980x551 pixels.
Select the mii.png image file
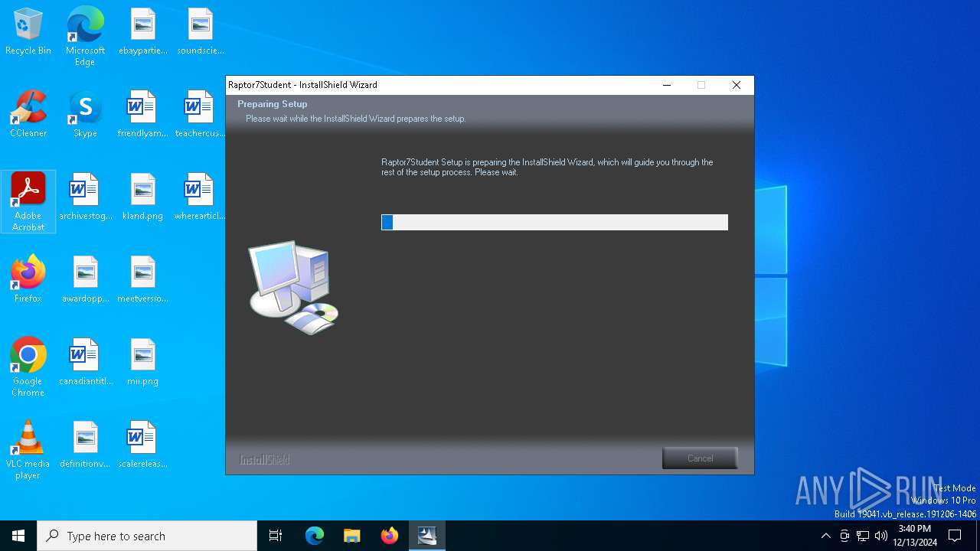tap(142, 363)
